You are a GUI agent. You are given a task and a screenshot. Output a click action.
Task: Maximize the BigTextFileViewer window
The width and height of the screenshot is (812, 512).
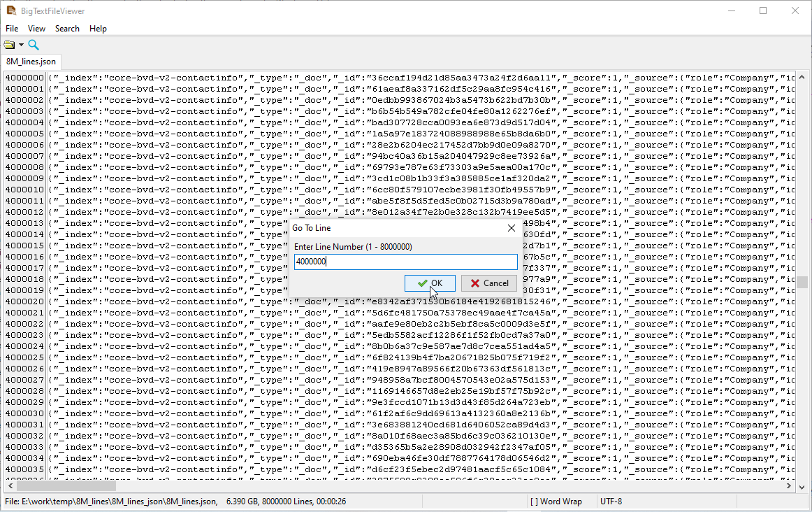(x=763, y=10)
